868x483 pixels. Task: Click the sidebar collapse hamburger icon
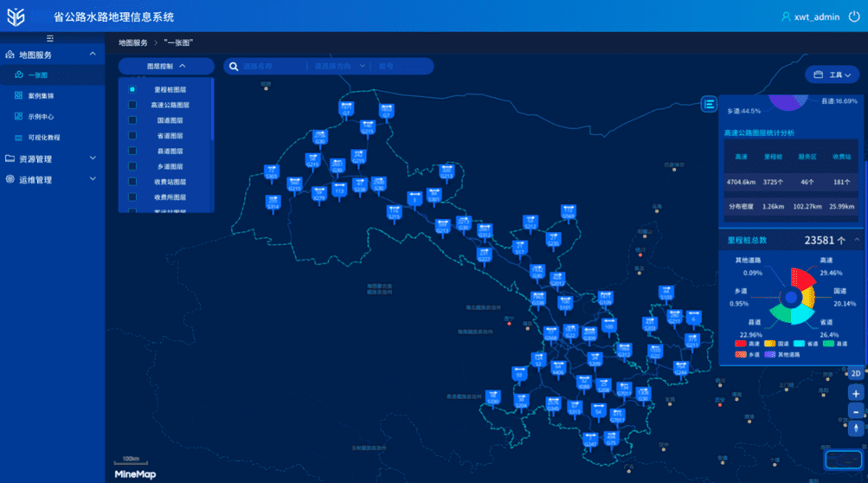pos(50,38)
